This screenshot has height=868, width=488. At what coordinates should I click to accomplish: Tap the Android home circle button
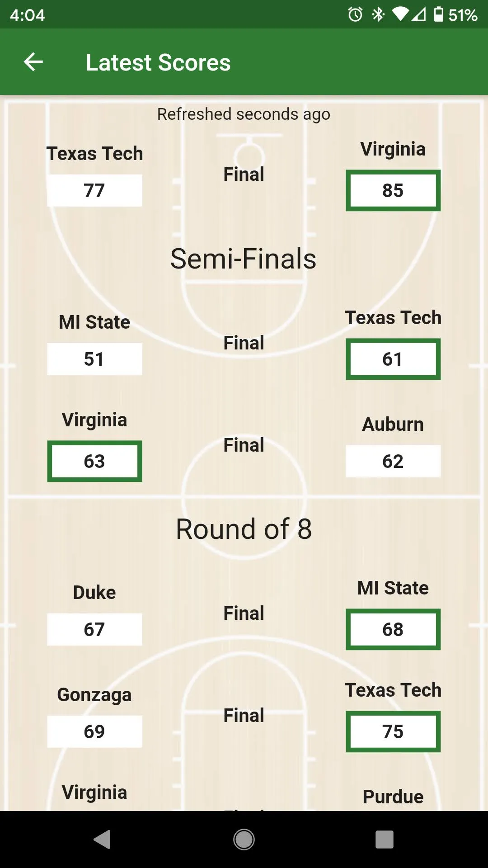pyautogui.click(x=244, y=840)
